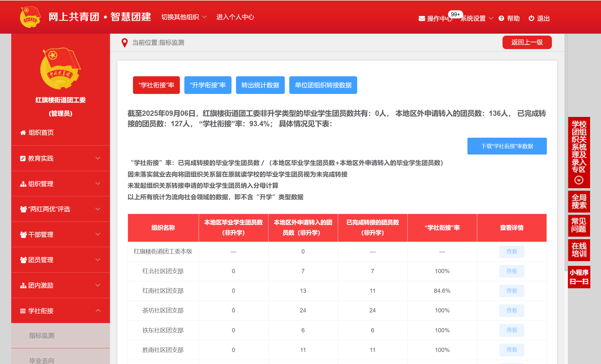Screen dimensions: 601x364
Task: Click the circled down arrow in 学校团组织 banner
Action: (579, 180)
